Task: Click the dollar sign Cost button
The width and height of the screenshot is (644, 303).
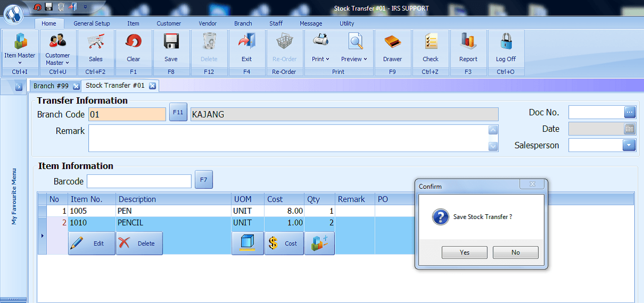Action: coord(284,243)
